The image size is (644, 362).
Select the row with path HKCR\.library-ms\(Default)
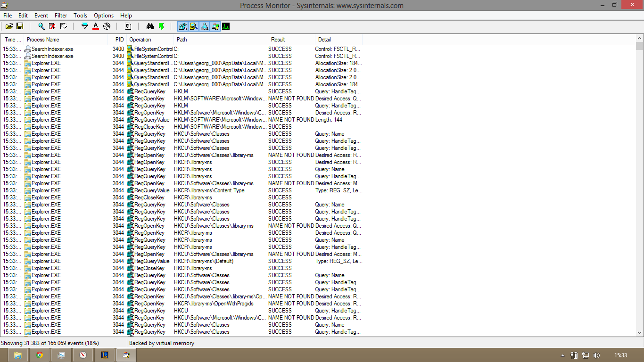click(x=182, y=261)
